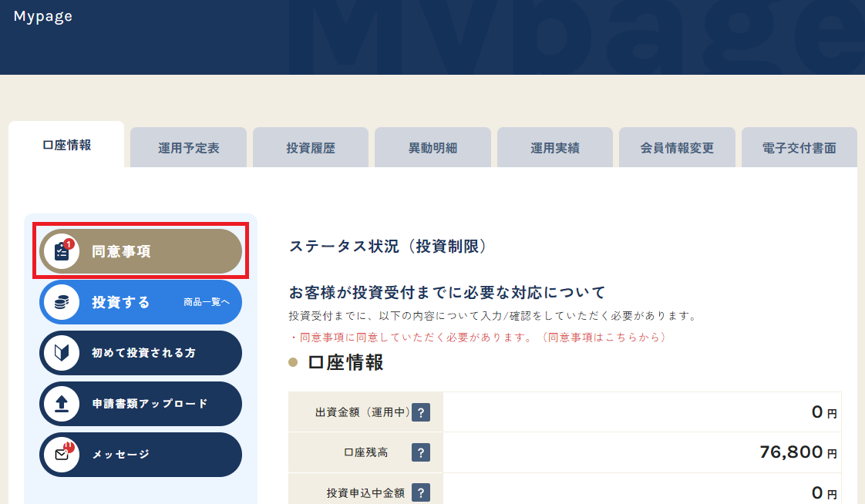
Task: Switch to the 運用予定表 tab
Action: pos(189,148)
